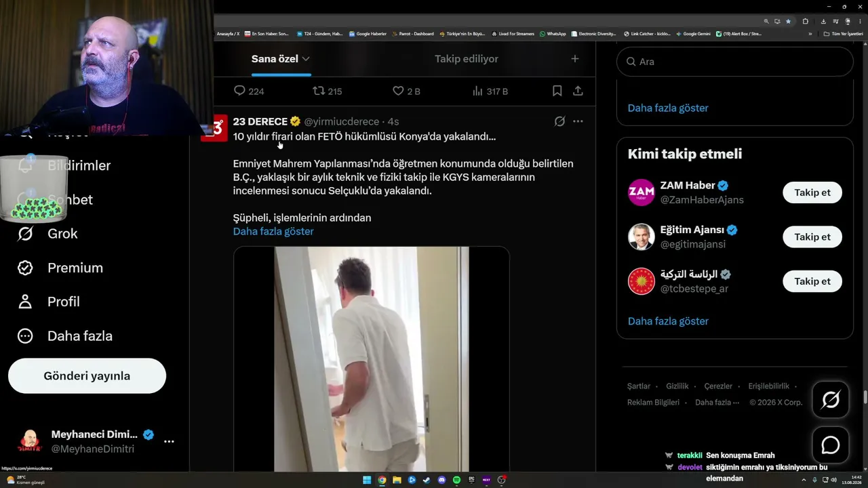
Task: Open Gizlilik footer link
Action: click(x=677, y=386)
